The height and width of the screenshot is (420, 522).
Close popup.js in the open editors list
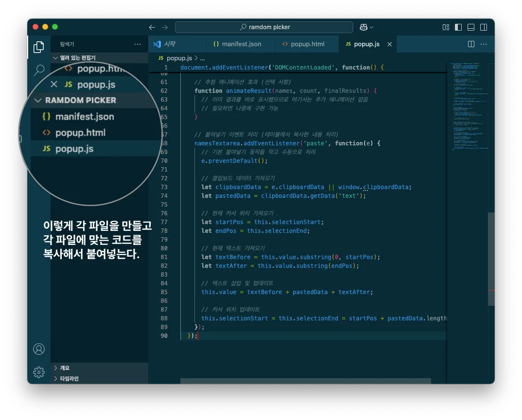tap(54, 84)
